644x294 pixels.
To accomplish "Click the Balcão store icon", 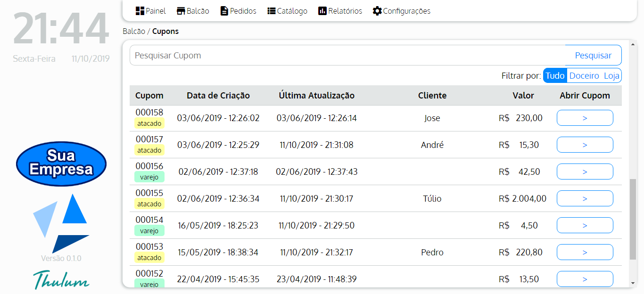I will (181, 11).
